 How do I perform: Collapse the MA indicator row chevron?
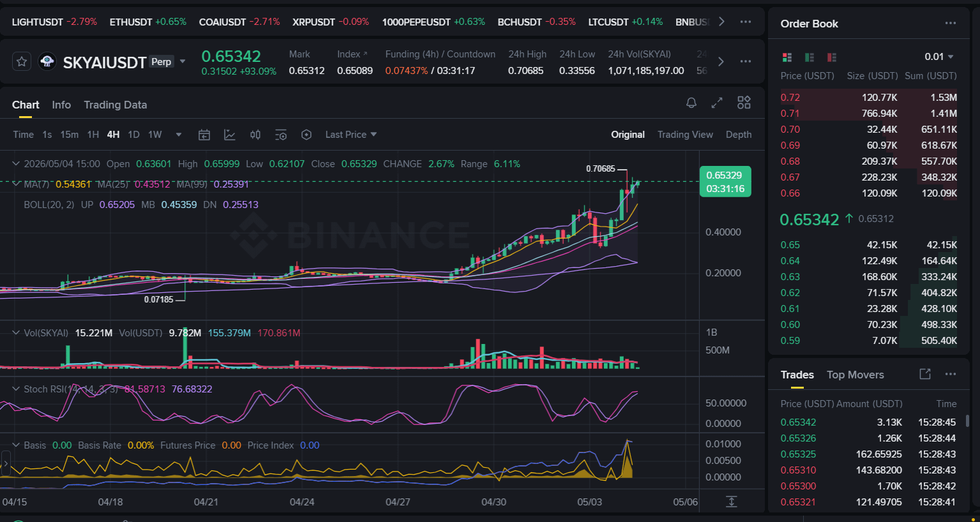click(16, 184)
